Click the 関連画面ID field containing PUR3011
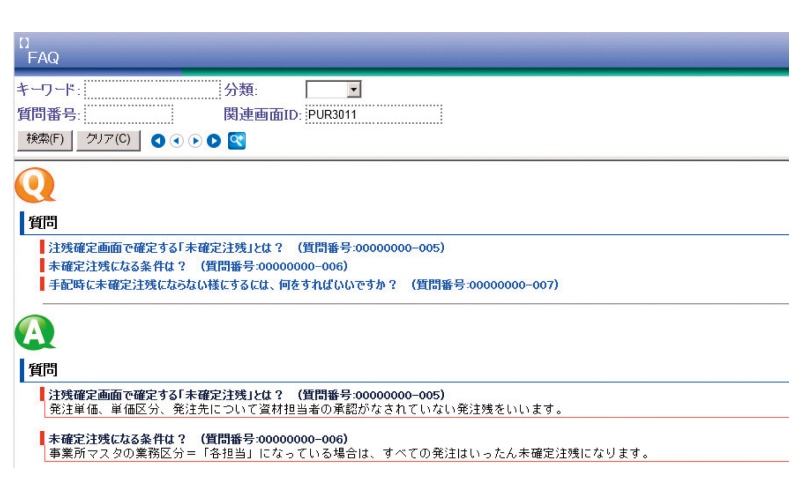Screen dimensions: 801x498 [372, 115]
